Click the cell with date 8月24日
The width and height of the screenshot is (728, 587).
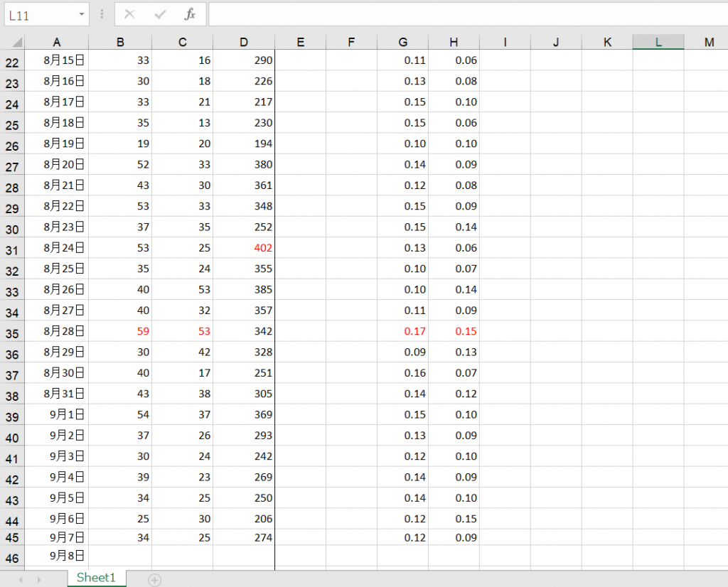(x=57, y=248)
